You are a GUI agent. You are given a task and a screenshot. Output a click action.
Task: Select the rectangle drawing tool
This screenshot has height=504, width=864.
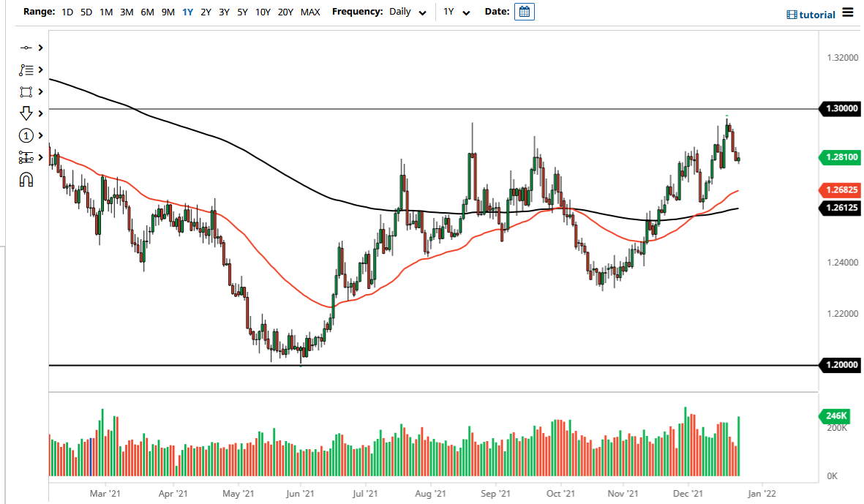[26, 91]
